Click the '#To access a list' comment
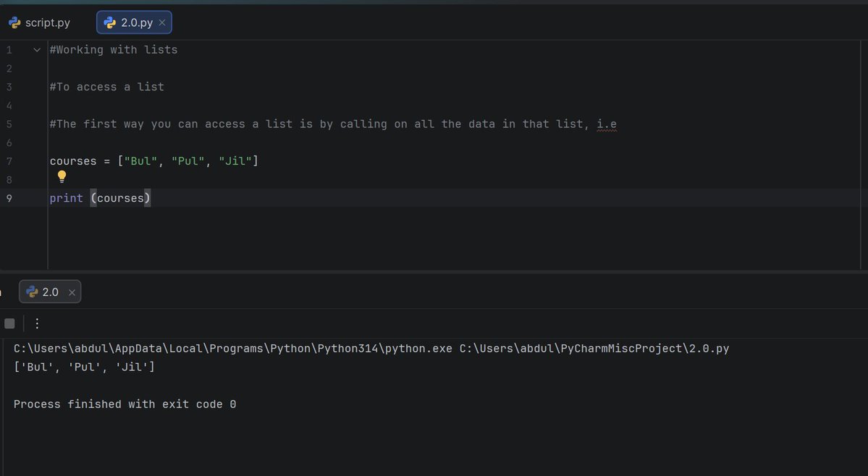The image size is (868, 476). tap(107, 87)
